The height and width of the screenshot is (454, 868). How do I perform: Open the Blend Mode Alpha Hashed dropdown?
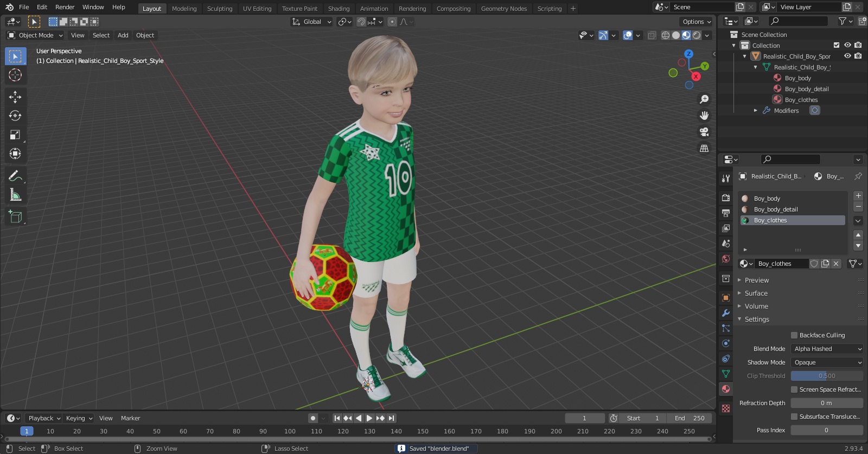click(827, 349)
